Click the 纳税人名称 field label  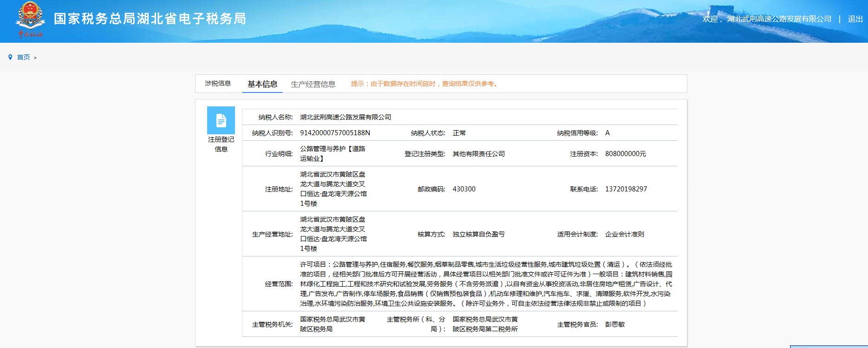[276, 117]
